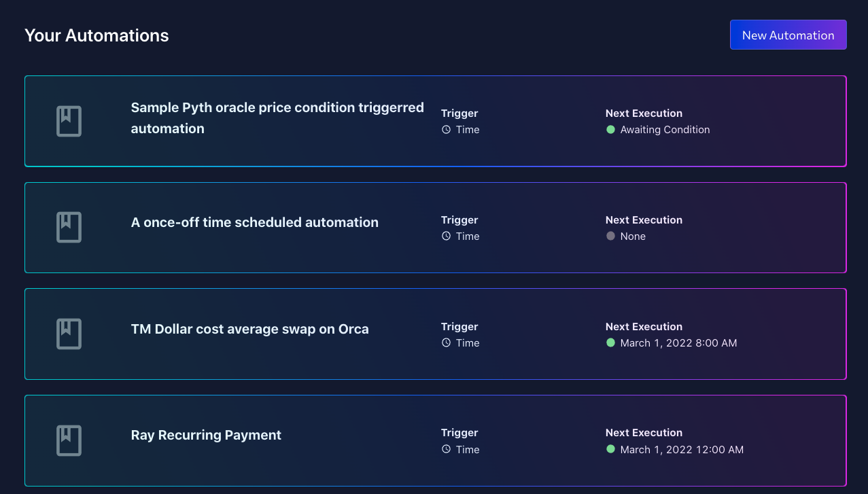Viewport: 868px width, 494px height.
Task: Click the Your Automations heading
Action: point(97,35)
